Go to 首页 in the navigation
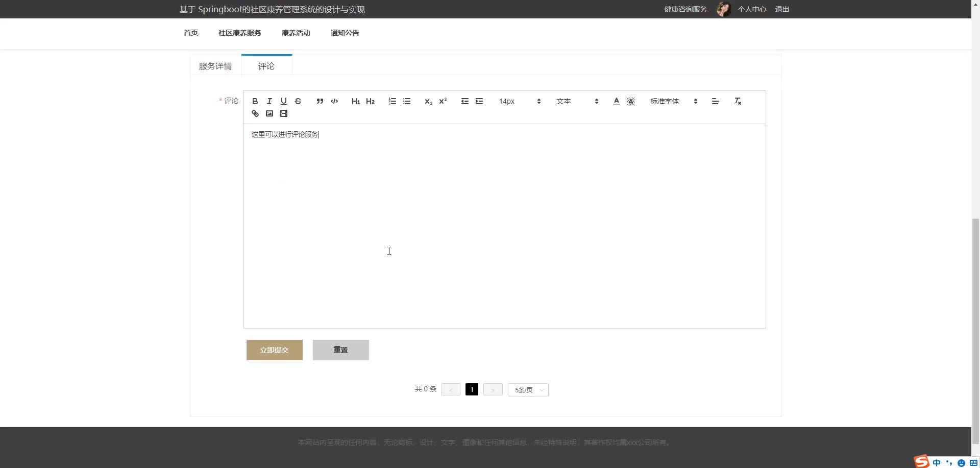The width and height of the screenshot is (980, 468). 191,33
